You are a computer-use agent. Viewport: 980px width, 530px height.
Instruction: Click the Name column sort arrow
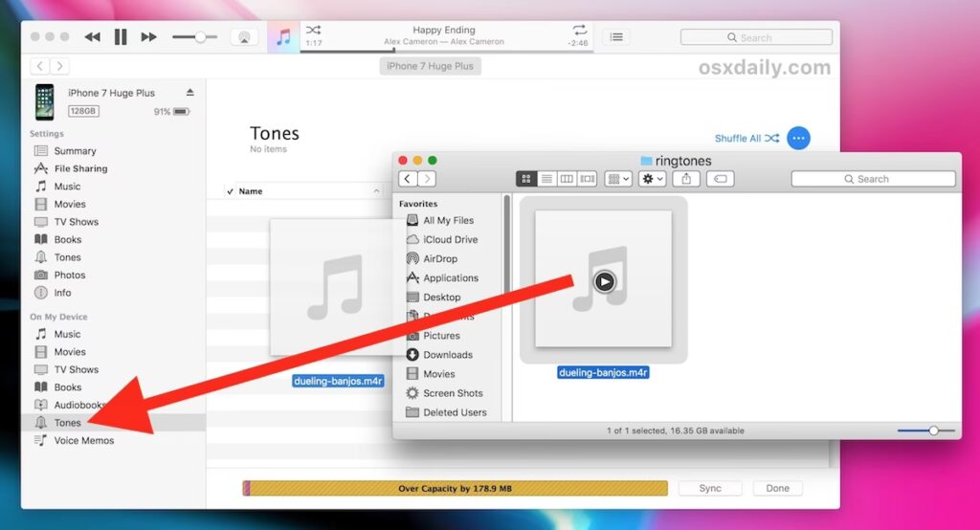click(x=375, y=191)
